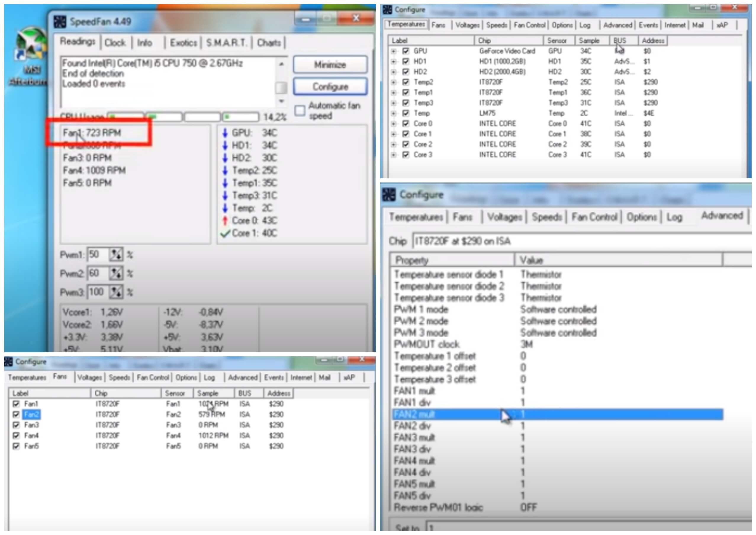Uncheck the Core 3 temperature row checkbox

pos(406,155)
